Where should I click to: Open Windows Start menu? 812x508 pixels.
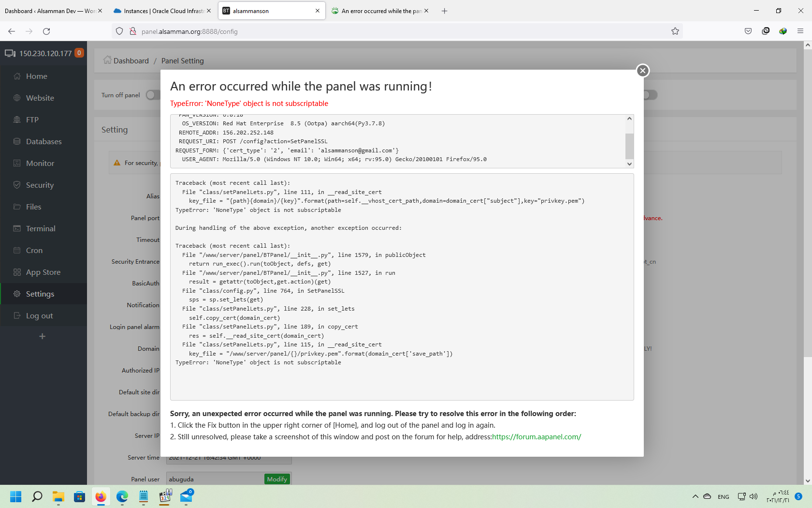click(x=16, y=496)
